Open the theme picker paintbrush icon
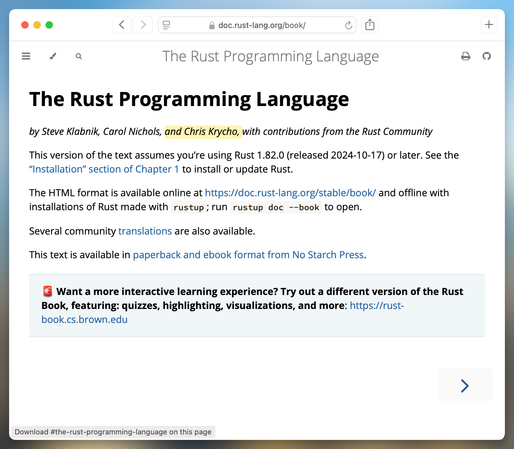This screenshot has height=449, width=514. coord(53,56)
